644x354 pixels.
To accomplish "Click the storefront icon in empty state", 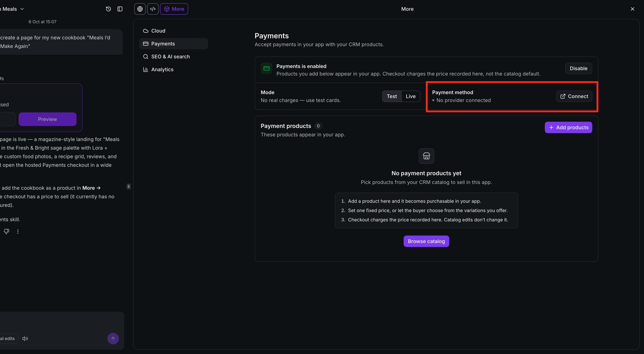I will pos(426,156).
